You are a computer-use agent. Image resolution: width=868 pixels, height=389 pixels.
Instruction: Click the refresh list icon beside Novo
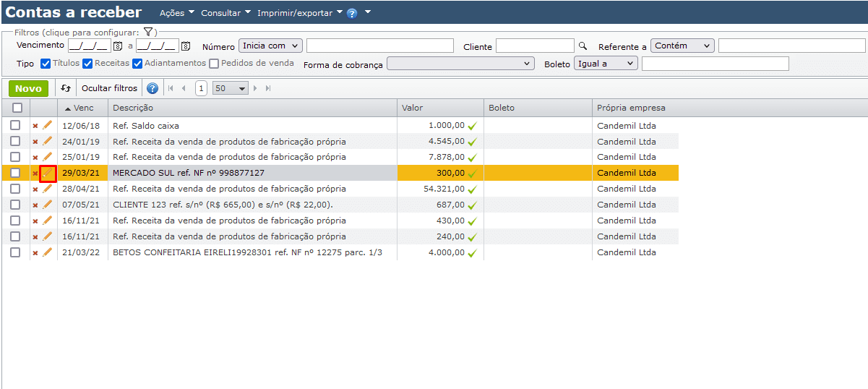tap(66, 88)
